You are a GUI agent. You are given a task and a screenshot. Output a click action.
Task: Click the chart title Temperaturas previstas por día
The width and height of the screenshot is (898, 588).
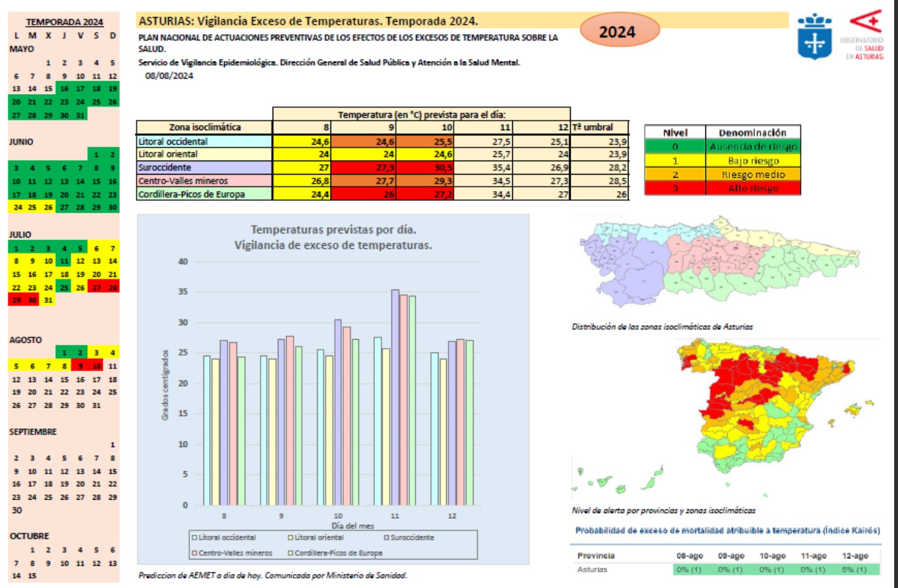pyautogui.click(x=333, y=230)
